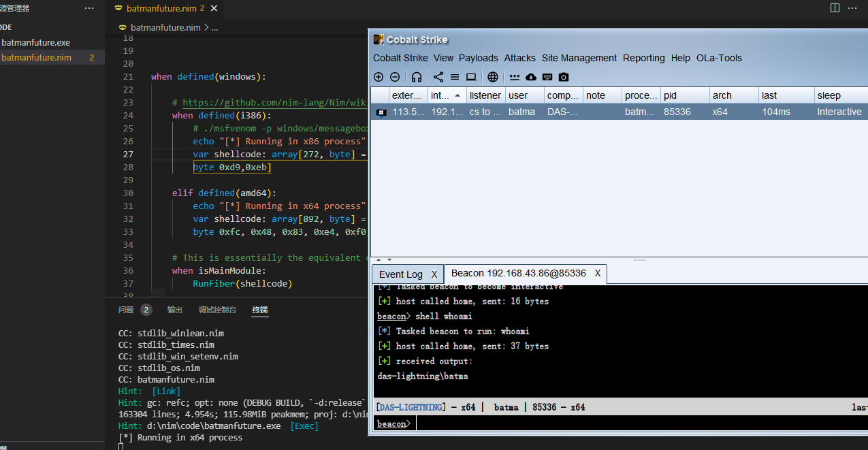This screenshot has width=868, height=450.
Task: Open the Site Management menu
Action: pos(579,58)
